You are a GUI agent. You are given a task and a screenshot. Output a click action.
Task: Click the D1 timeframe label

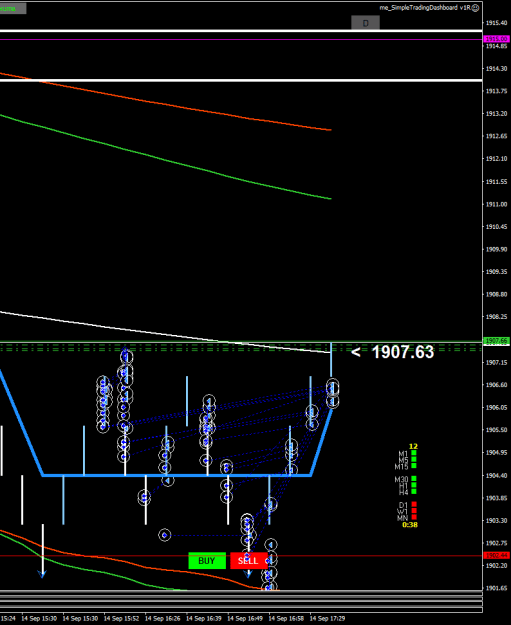403,505
